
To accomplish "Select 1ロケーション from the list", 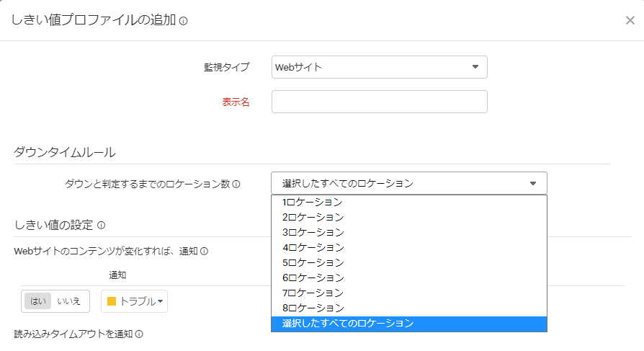I will [x=313, y=203].
